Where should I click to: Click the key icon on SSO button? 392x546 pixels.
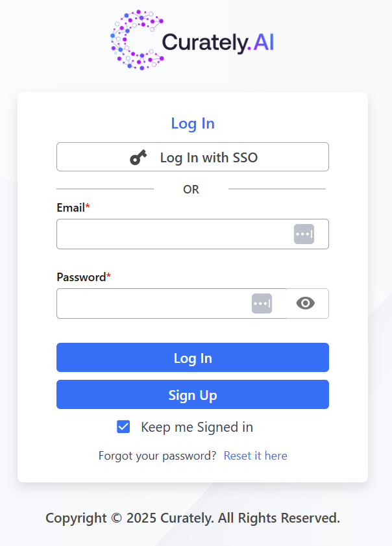138,157
